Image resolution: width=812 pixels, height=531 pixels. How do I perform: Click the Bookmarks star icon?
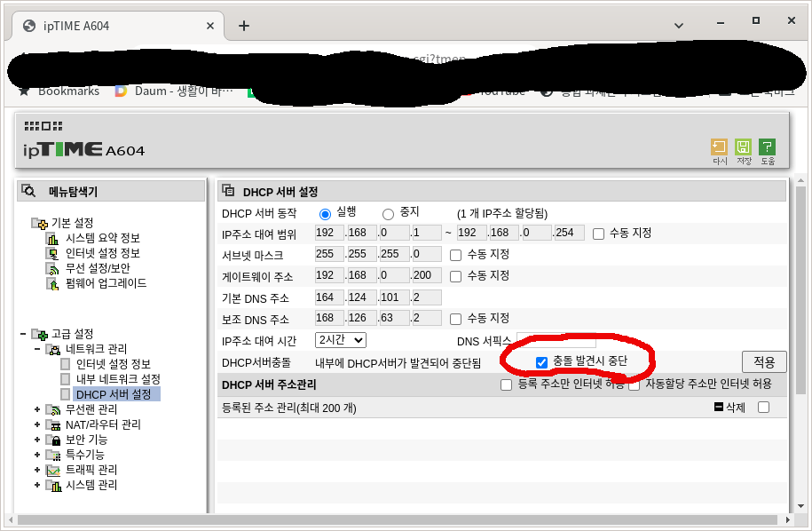tap(24, 91)
